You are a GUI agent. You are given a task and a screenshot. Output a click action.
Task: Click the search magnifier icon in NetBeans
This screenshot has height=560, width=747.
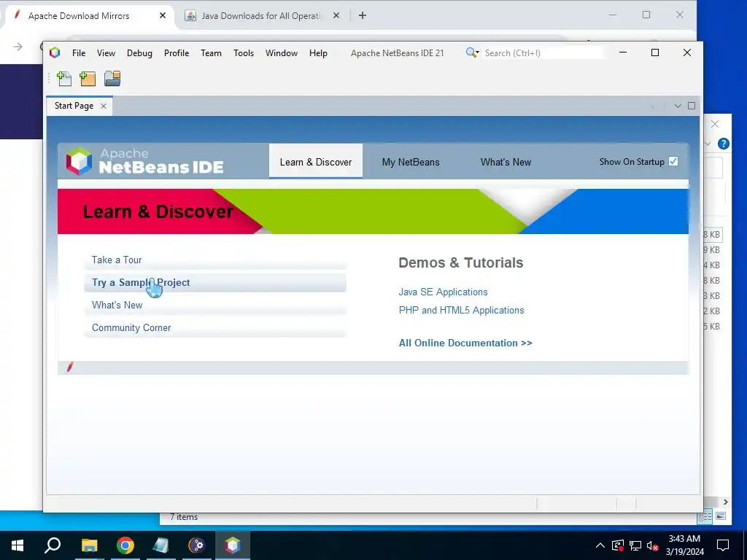coord(472,52)
